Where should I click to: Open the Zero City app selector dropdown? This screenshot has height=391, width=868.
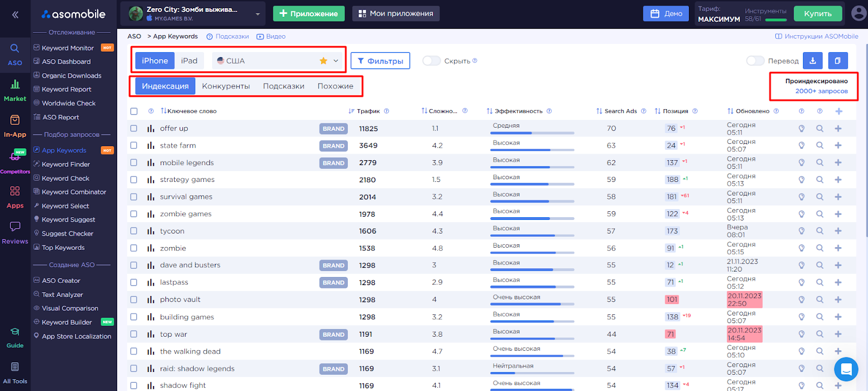(x=193, y=14)
